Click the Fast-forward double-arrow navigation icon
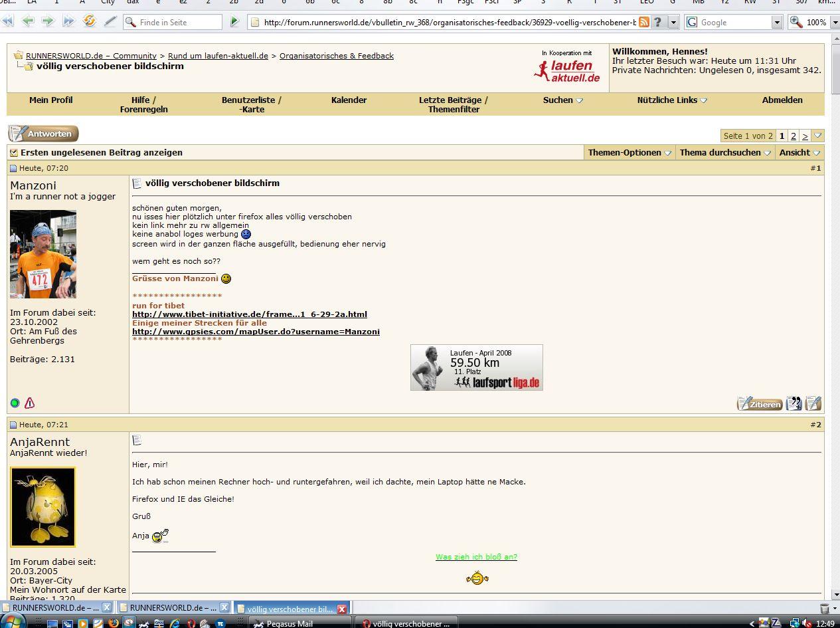 pyautogui.click(x=68, y=21)
